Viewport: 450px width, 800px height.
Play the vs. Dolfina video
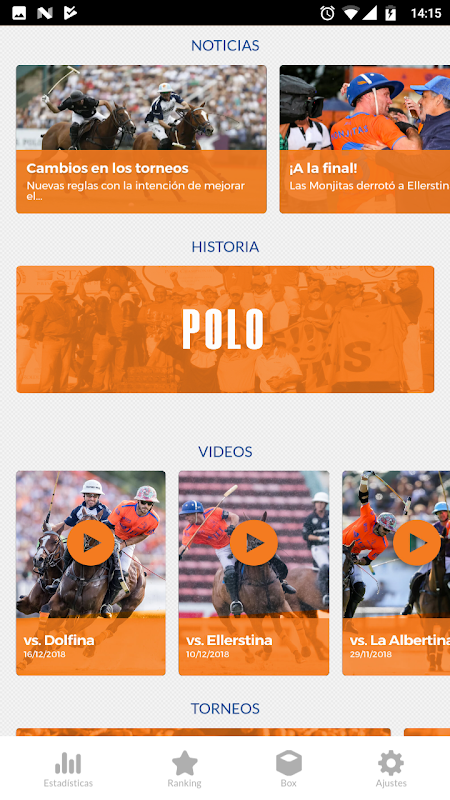point(91,543)
